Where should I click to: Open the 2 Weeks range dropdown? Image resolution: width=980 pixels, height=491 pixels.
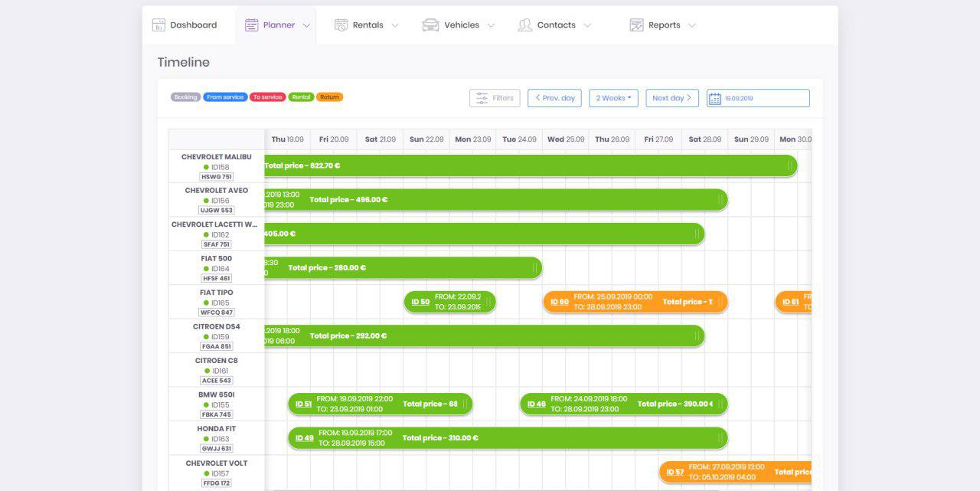(613, 98)
